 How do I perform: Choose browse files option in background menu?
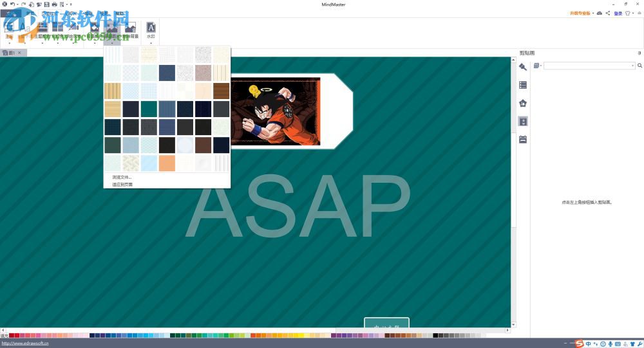pyautogui.click(x=122, y=178)
